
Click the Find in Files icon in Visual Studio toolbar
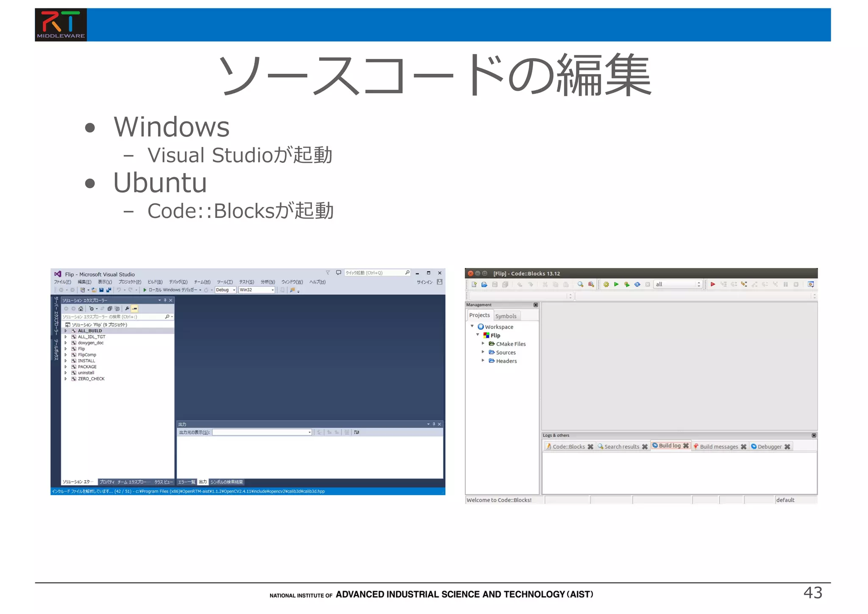[292, 290]
